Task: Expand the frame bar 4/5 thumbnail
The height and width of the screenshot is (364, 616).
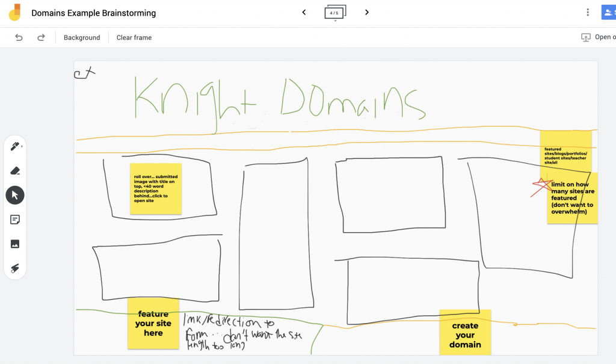Action: point(335,13)
